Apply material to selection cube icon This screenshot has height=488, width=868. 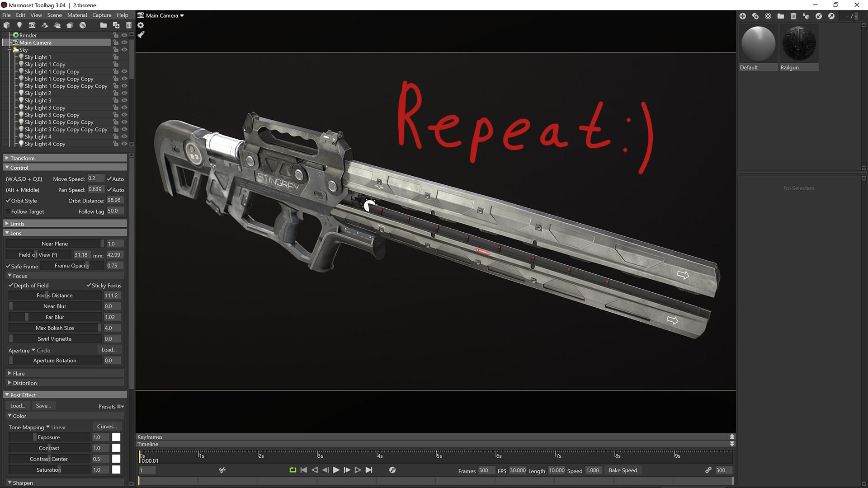pos(806,16)
